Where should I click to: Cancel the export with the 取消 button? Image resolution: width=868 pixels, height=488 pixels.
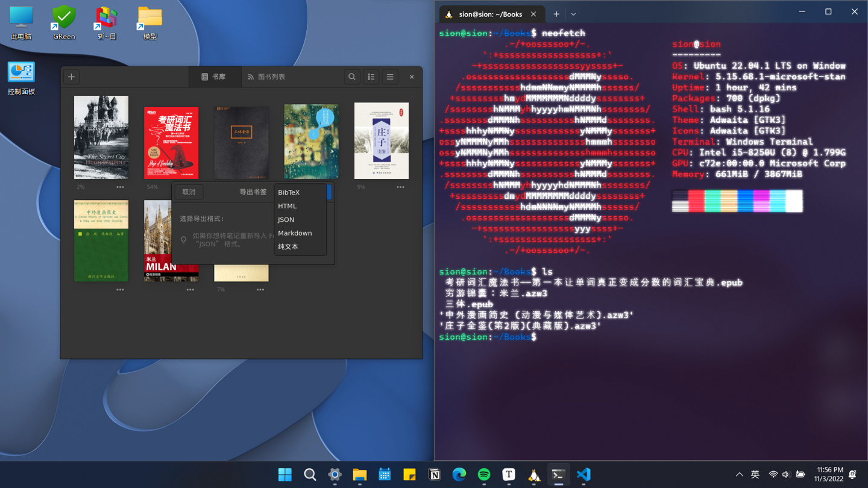pos(189,192)
